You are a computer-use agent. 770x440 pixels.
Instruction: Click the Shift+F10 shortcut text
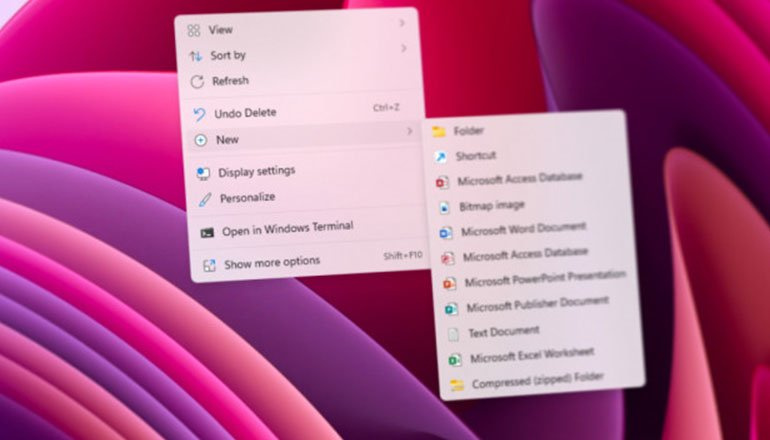point(402,255)
